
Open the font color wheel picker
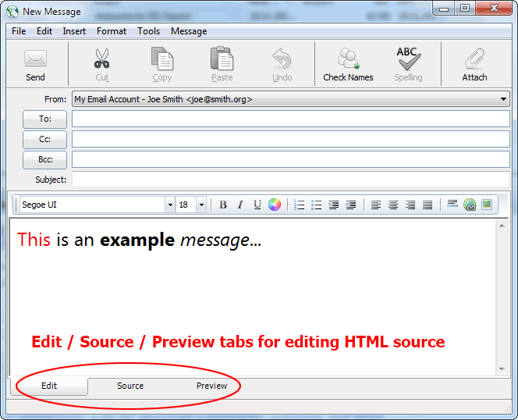275,205
